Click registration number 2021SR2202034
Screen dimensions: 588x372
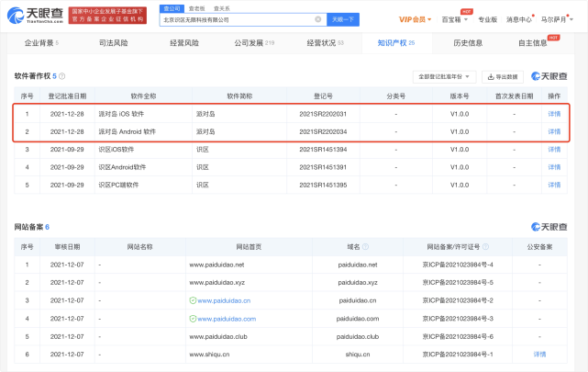tap(323, 131)
